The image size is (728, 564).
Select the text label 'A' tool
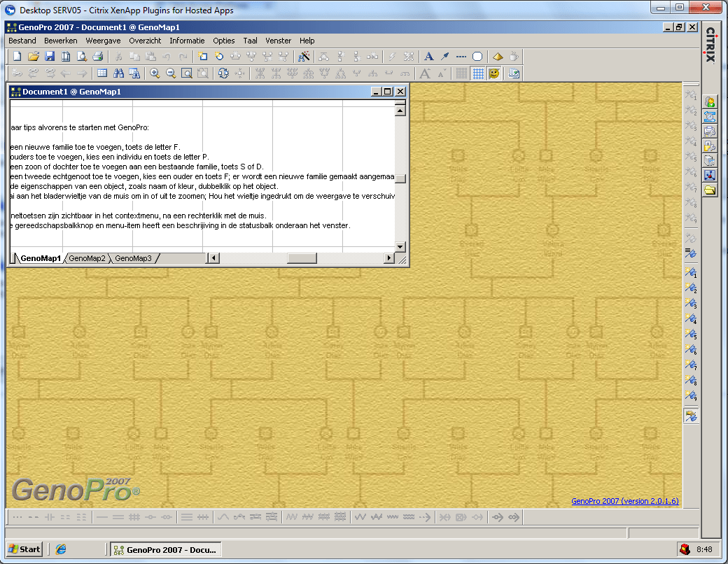click(x=429, y=57)
